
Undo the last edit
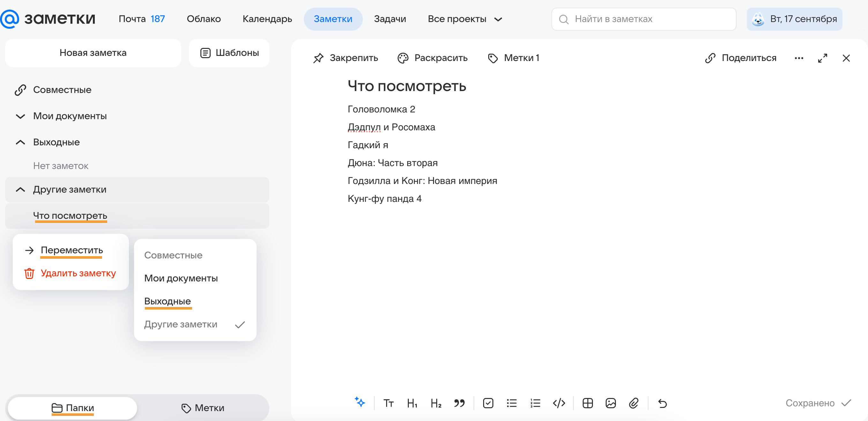[662, 403]
